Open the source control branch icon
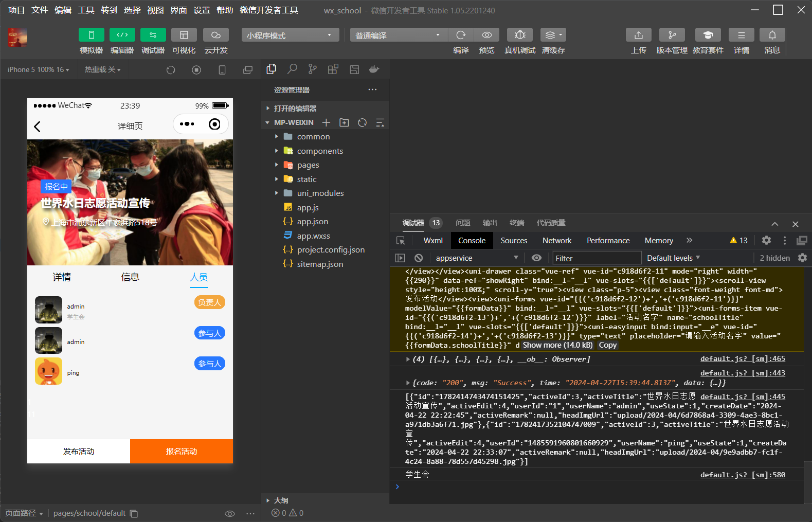The height and width of the screenshot is (522, 812). (313, 69)
